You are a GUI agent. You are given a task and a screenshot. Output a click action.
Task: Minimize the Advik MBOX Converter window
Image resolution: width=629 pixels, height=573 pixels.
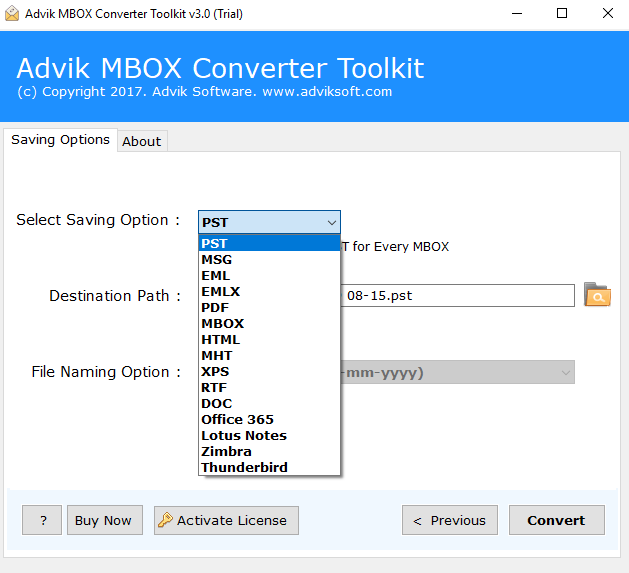click(517, 13)
